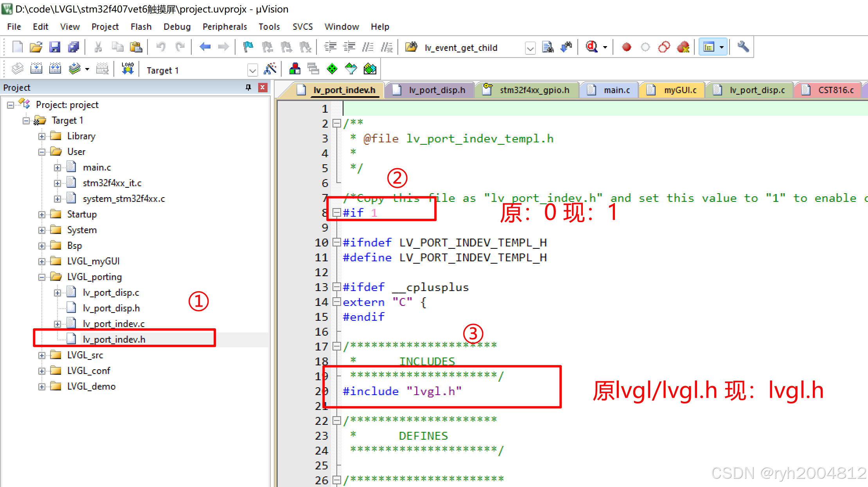Collapse the User group
Viewport: 868px width, 487px height.
pyautogui.click(x=42, y=152)
